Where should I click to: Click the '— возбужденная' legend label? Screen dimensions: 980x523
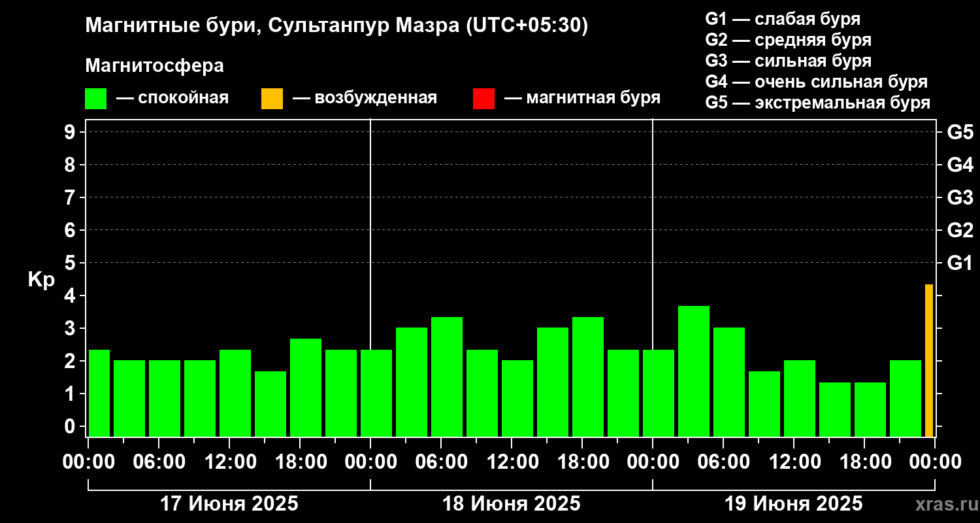365,99
